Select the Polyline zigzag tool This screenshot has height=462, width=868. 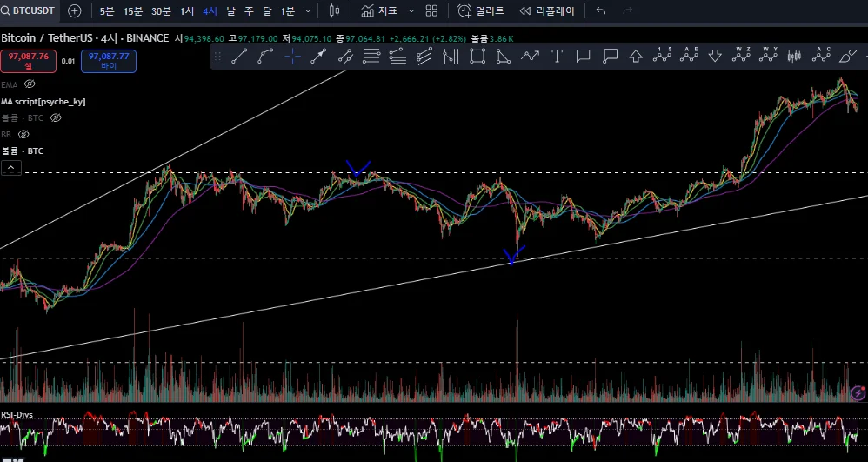point(530,56)
